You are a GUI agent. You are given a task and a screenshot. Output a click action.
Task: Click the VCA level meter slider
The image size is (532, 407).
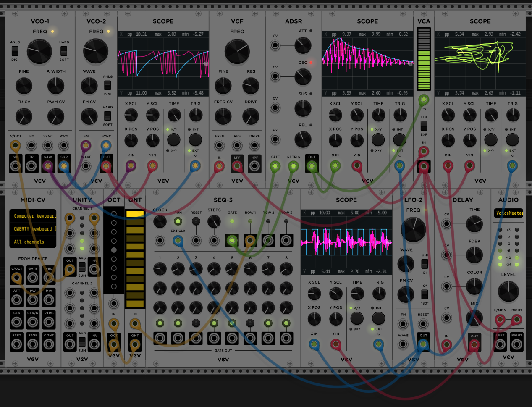point(424,59)
